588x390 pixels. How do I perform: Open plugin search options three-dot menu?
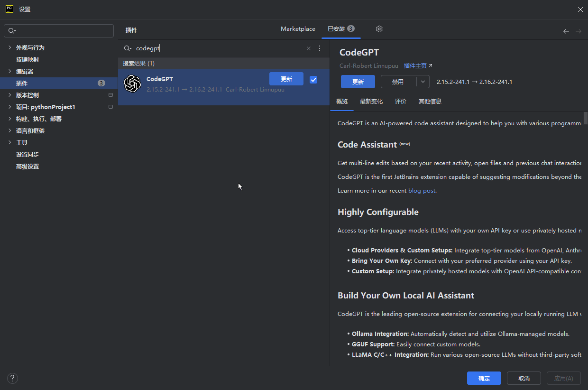click(x=320, y=48)
